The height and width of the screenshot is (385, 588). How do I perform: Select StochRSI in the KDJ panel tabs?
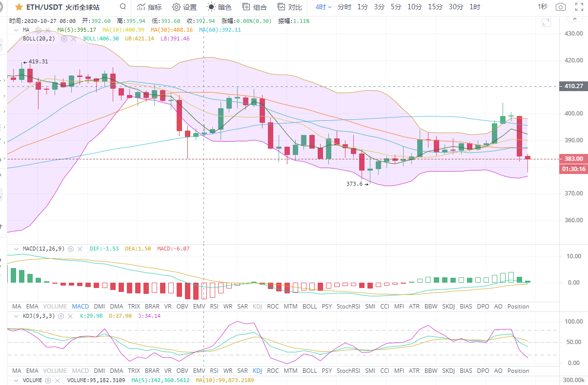point(348,371)
